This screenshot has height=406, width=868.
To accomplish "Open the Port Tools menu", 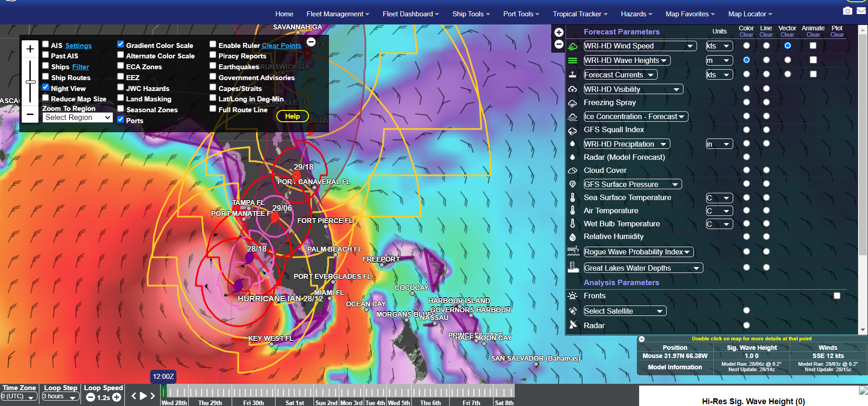I will [521, 14].
